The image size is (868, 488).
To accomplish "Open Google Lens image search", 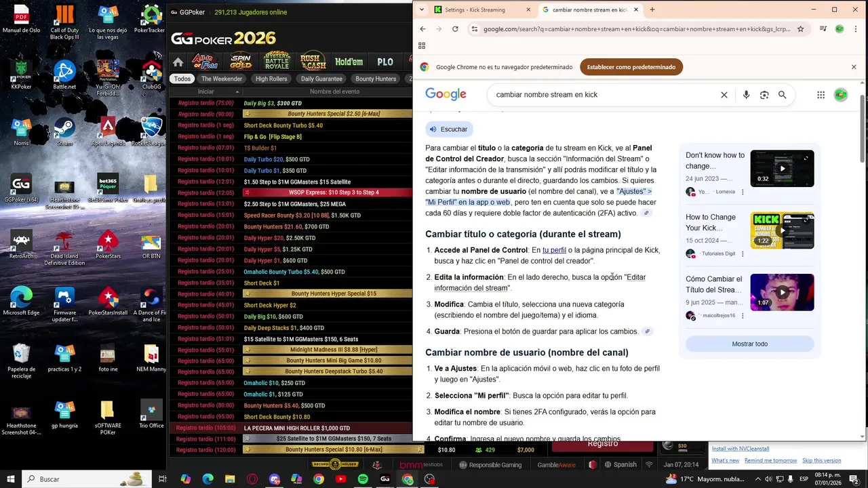I will pyautogui.click(x=764, y=95).
